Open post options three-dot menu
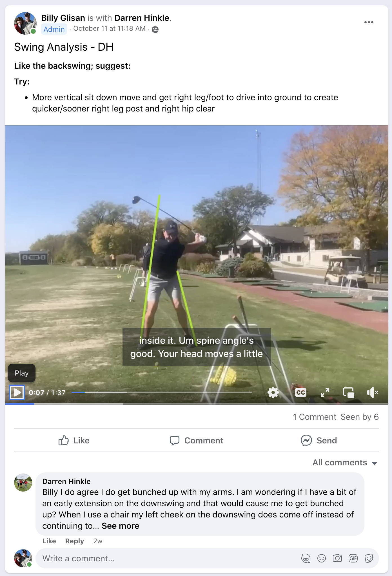 (x=369, y=22)
